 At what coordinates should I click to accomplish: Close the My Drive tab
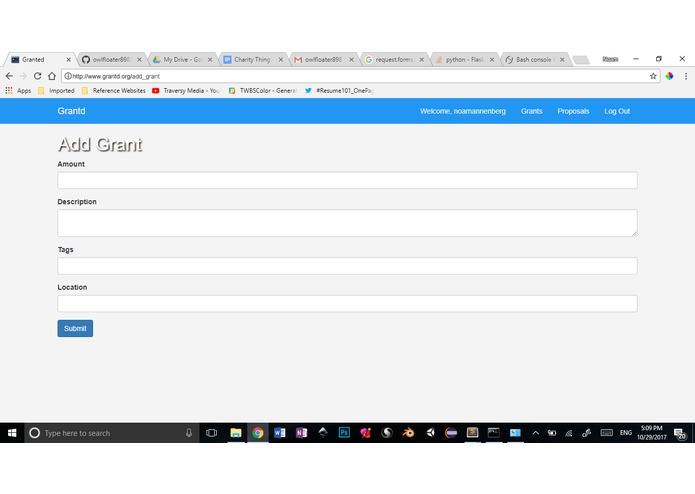coord(210,59)
